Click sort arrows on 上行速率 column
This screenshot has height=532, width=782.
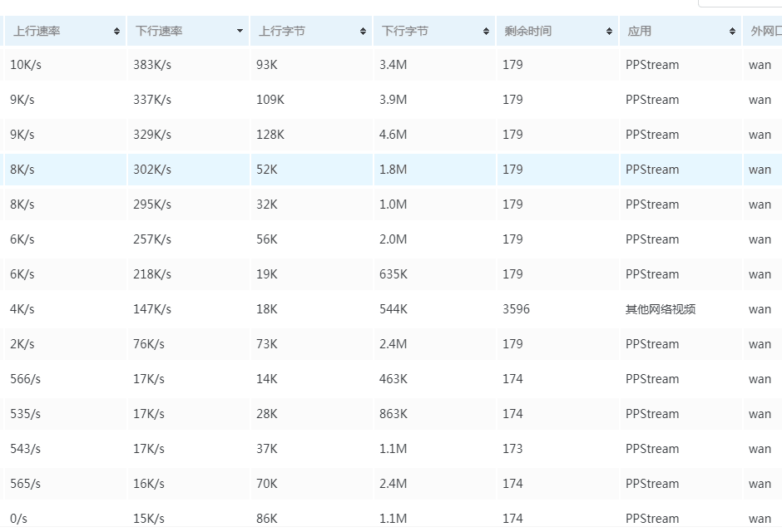(117, 32)
